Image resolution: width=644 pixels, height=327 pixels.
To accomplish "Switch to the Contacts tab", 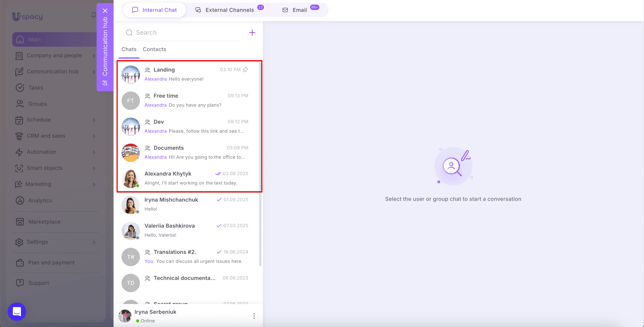I will (154, 49).
